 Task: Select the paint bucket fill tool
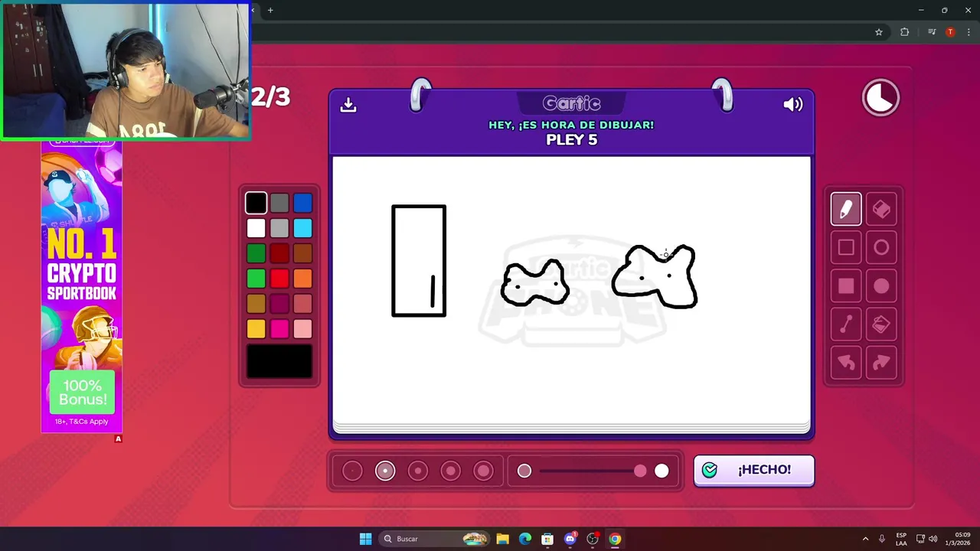click(881, 324)
